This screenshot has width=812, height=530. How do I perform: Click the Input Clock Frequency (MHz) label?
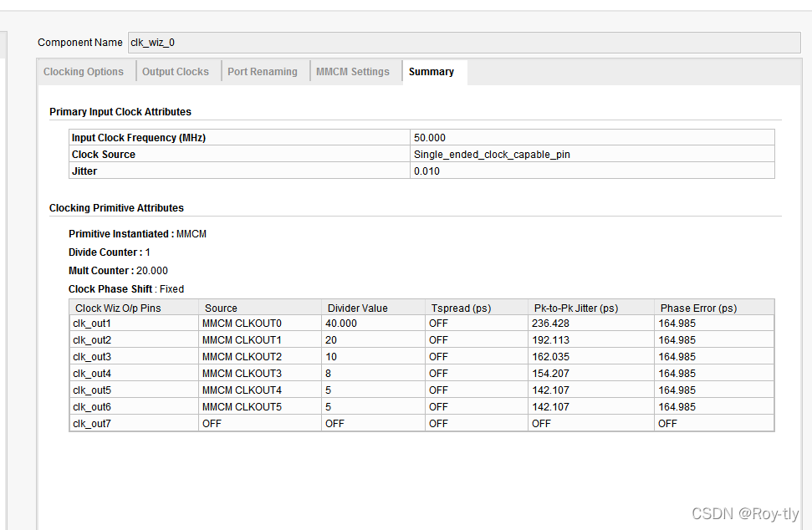[139, 138]
